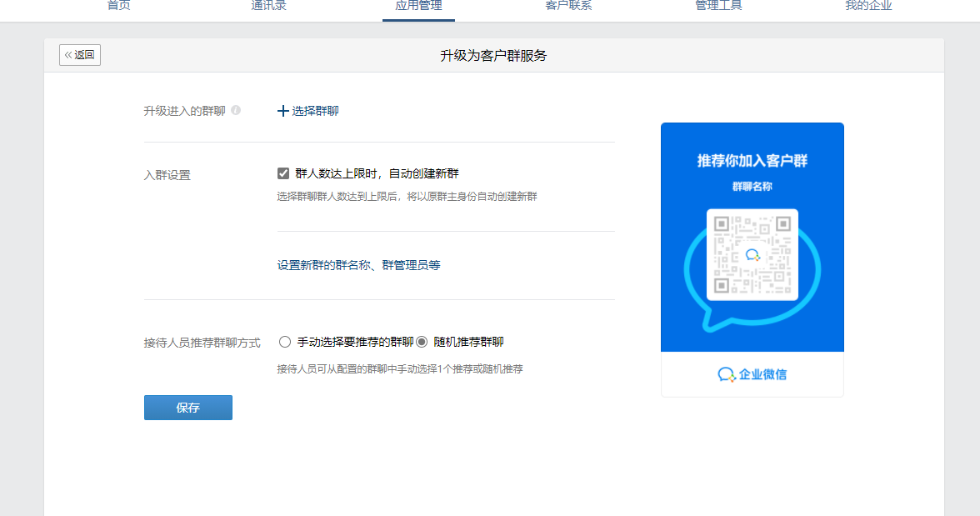Click the 返回 back button
The image size is (980, 516).
pos(80,55)
